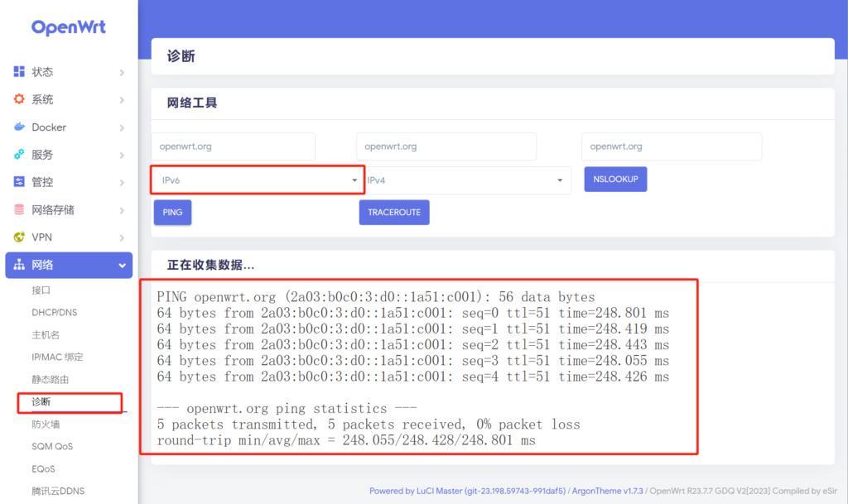This screenshot has width=848, height=504.
Task: Go to SQM QoS submenu item
Action: pyautogui.click(x=52, y=446)
